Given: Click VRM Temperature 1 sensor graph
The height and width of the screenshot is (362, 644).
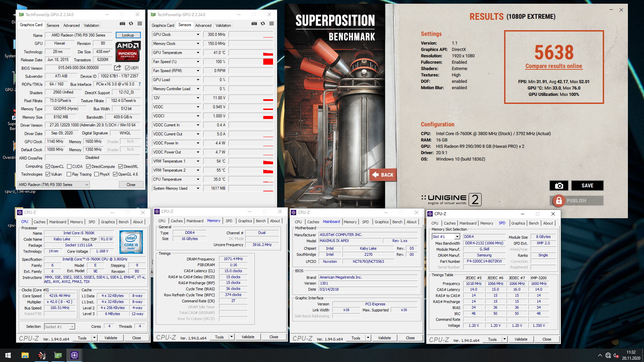Looking at the screenshot, I should click(251, 161).
